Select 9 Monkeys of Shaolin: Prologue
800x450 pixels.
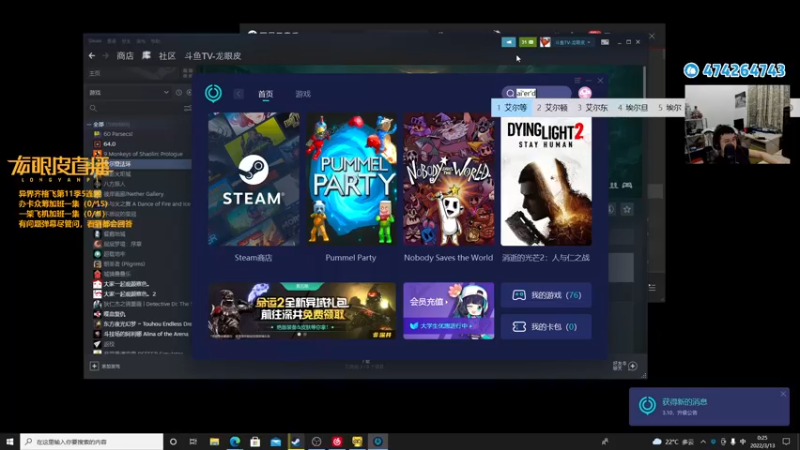point(143,154)
